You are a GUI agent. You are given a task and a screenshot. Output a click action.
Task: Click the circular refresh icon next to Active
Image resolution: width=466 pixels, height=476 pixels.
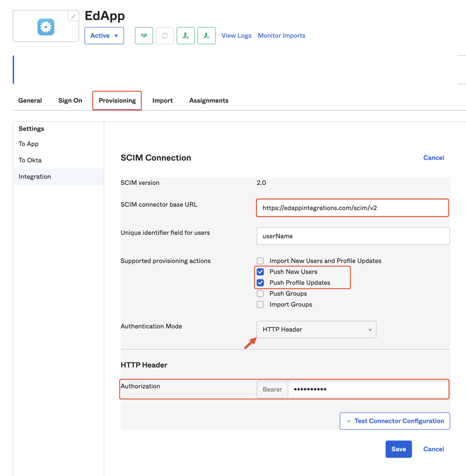(165, 36)
